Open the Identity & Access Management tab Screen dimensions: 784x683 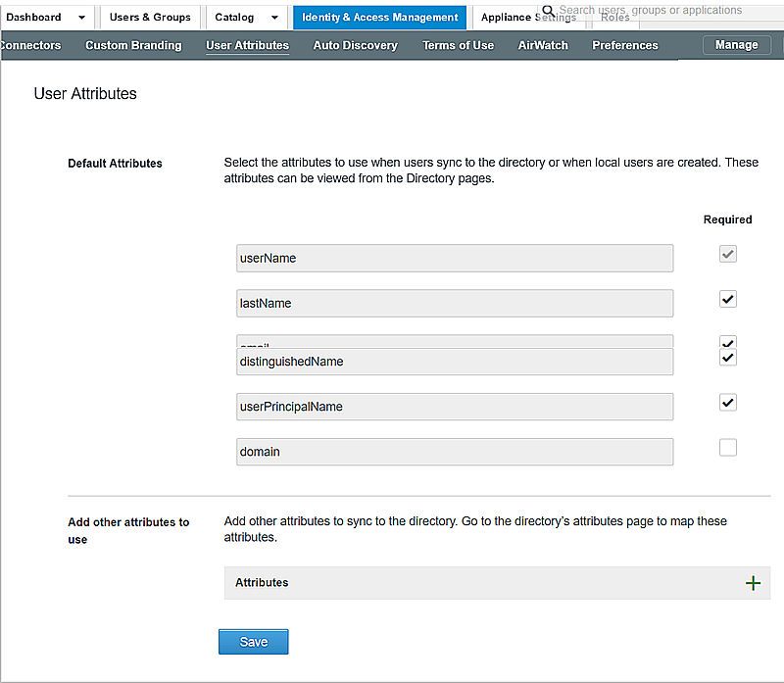379,18
